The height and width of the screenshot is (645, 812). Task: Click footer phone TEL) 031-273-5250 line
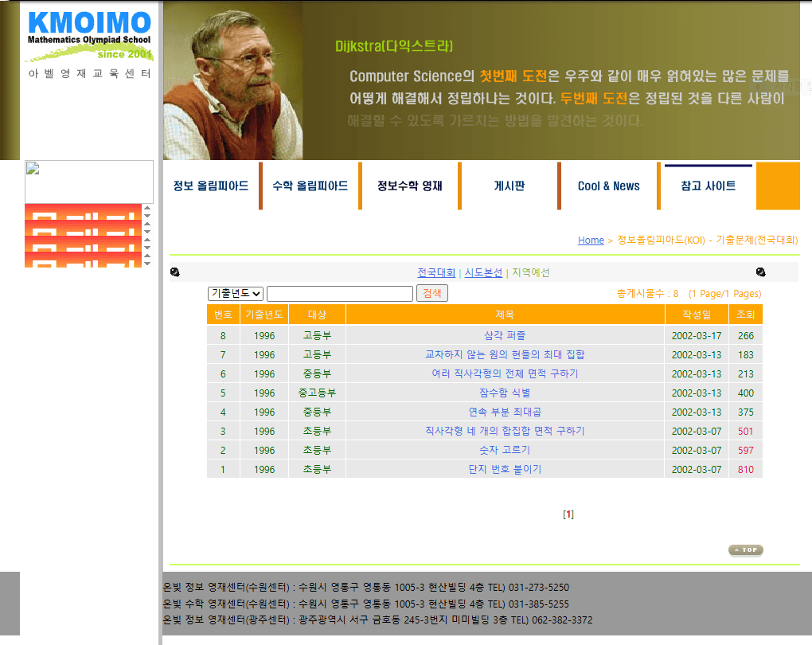point(365,588)
